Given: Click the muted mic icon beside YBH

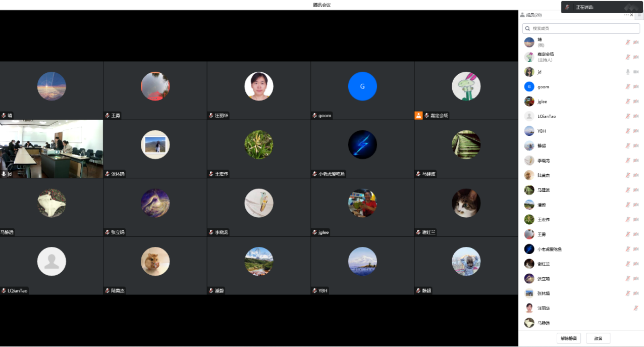Looking at the screenshot, I should [x=628, y=131].
